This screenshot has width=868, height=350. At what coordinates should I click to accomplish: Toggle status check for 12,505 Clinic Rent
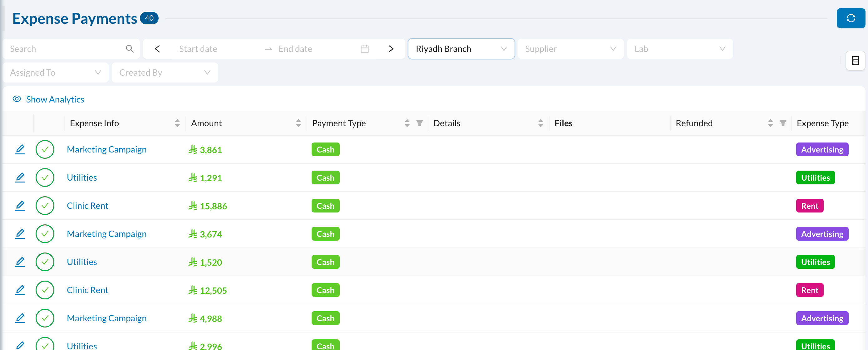pyautogui.click(x=45, y=290)
